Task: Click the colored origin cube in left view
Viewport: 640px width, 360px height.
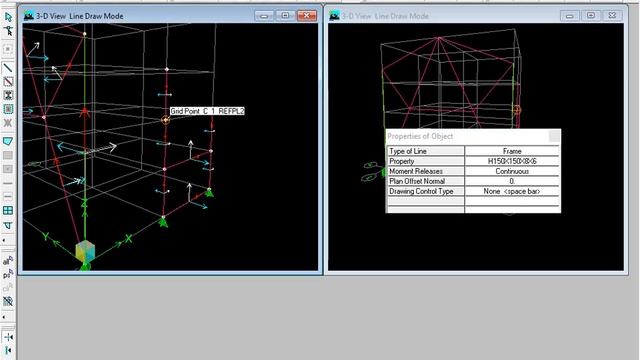Action: [x=85, y=251]
